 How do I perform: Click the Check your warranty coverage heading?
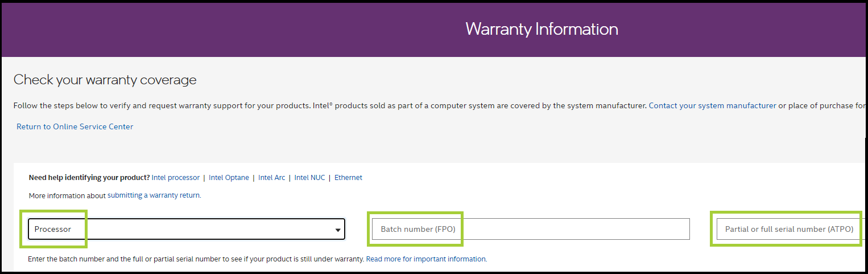(x=105, y=80)
